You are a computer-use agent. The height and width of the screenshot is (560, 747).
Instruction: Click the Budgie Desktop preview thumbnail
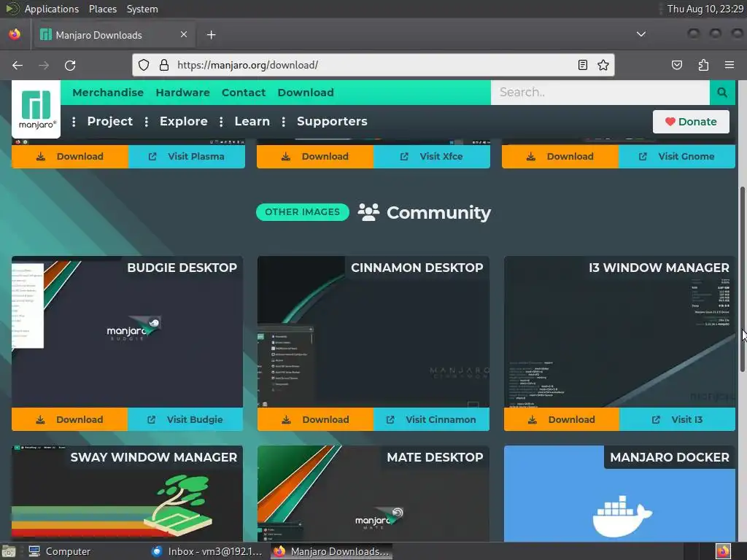coord(127,332)
